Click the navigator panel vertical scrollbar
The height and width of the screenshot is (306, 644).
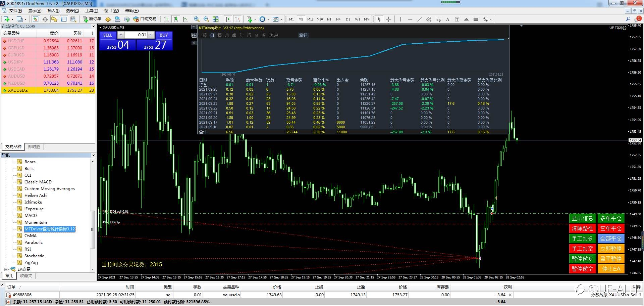(x=93, y=230)
